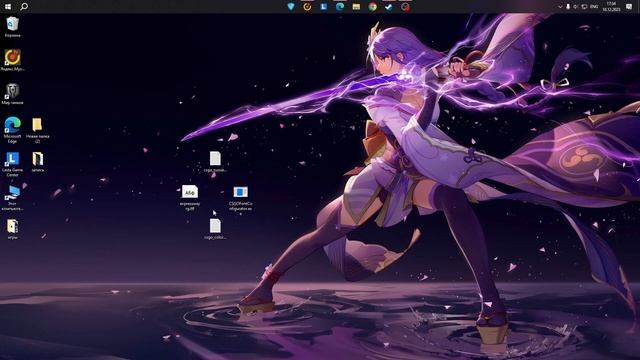Screen dimensions: 640x360
Task: Open volume control in tray
Action: [x=576, y=7]
